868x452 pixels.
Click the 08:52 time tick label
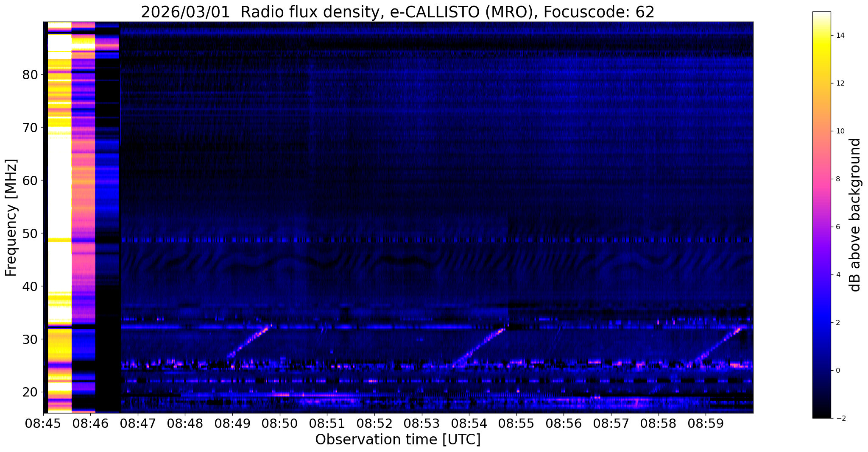coord(374,423)
